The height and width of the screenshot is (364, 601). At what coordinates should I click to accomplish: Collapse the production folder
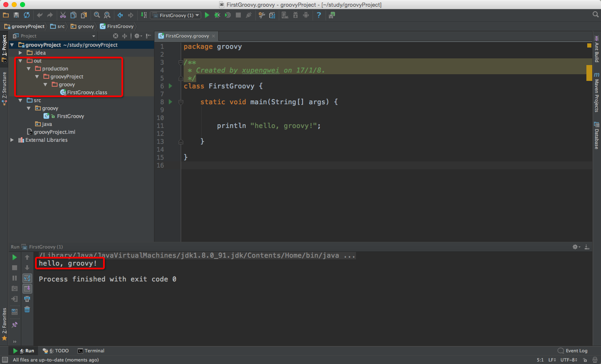28,69
